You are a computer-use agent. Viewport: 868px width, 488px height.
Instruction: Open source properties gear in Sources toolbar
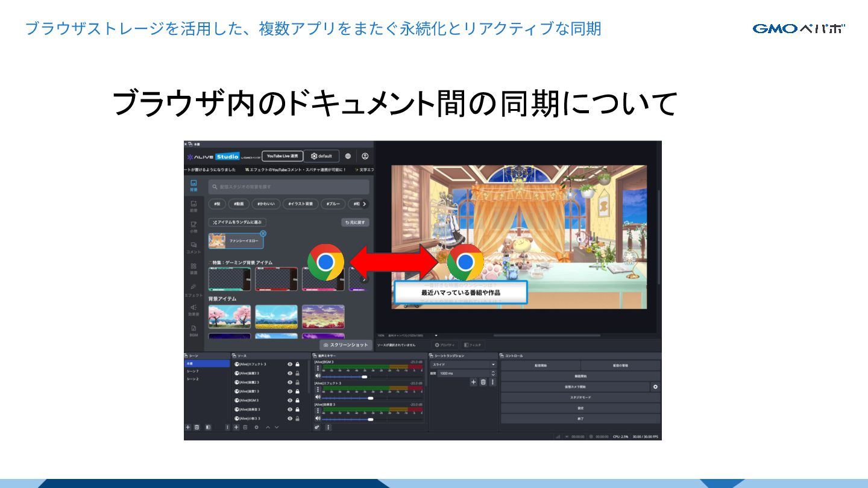pos(256,427)
